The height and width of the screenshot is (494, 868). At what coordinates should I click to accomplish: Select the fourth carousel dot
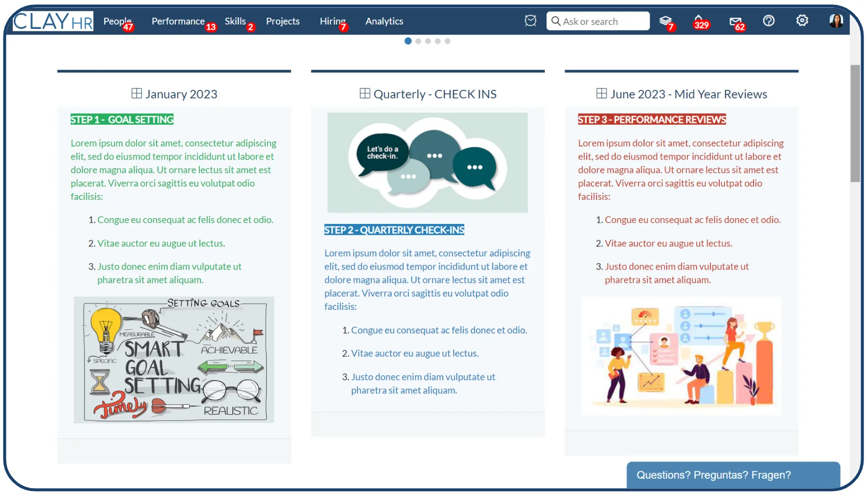438,41
